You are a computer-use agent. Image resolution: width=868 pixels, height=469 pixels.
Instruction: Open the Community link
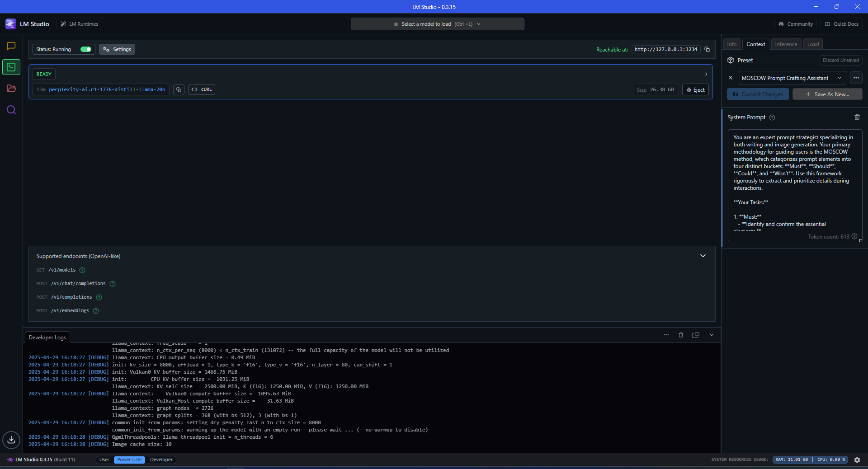coord(796,24)
